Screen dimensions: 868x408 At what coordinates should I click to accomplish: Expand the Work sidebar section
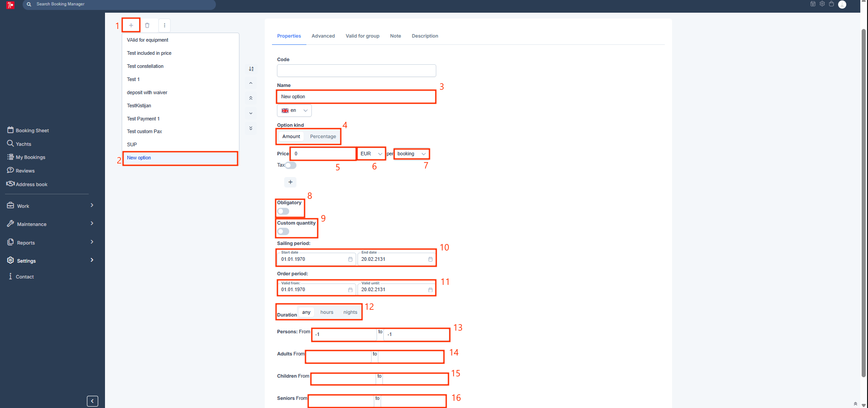51,206
